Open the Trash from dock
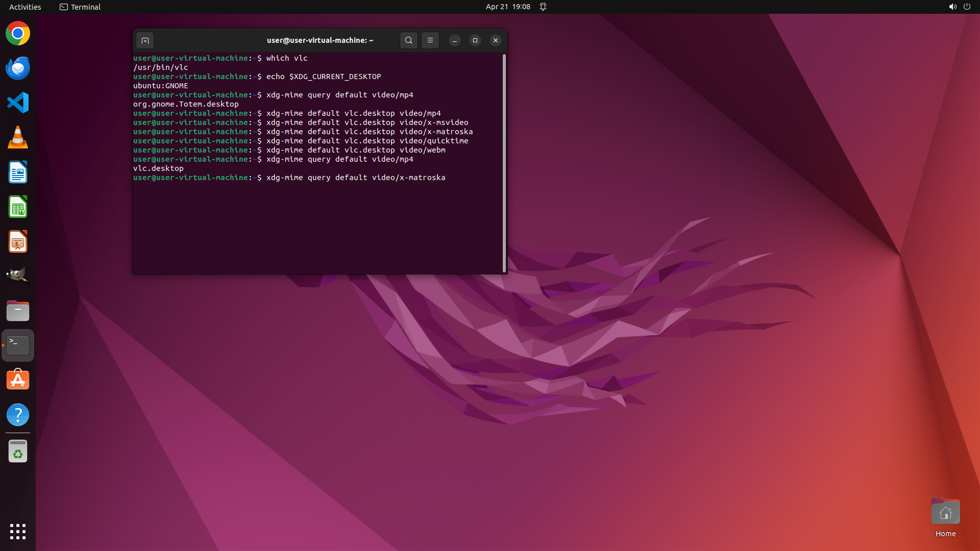Screen dimensions: 980x551 [18, 452]
